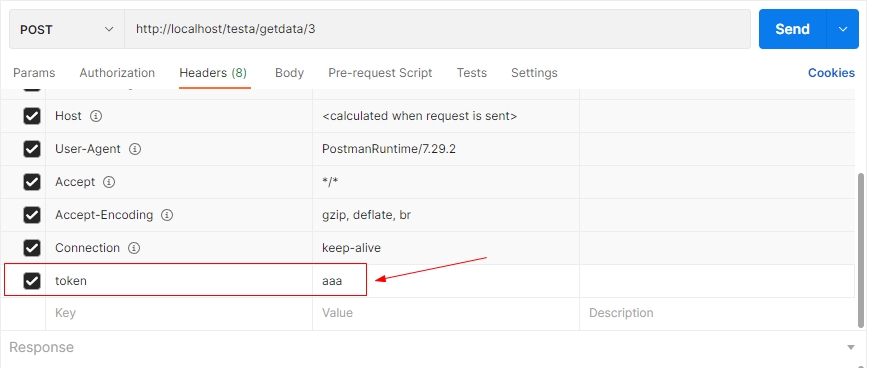
Task: Open the info icon next to Accept-Encoding
Action: pos(167,215)
